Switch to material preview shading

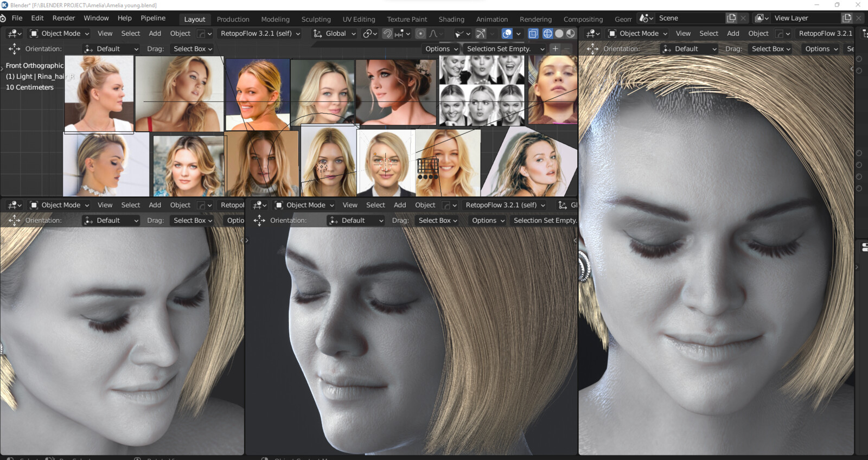[x=570, y=33]
